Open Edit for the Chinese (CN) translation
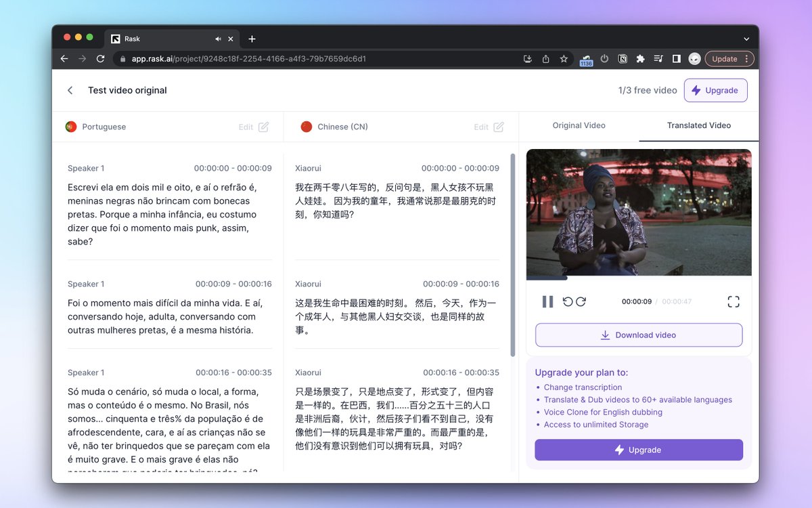This screenshot has width=812, height=508. (489, 127)
